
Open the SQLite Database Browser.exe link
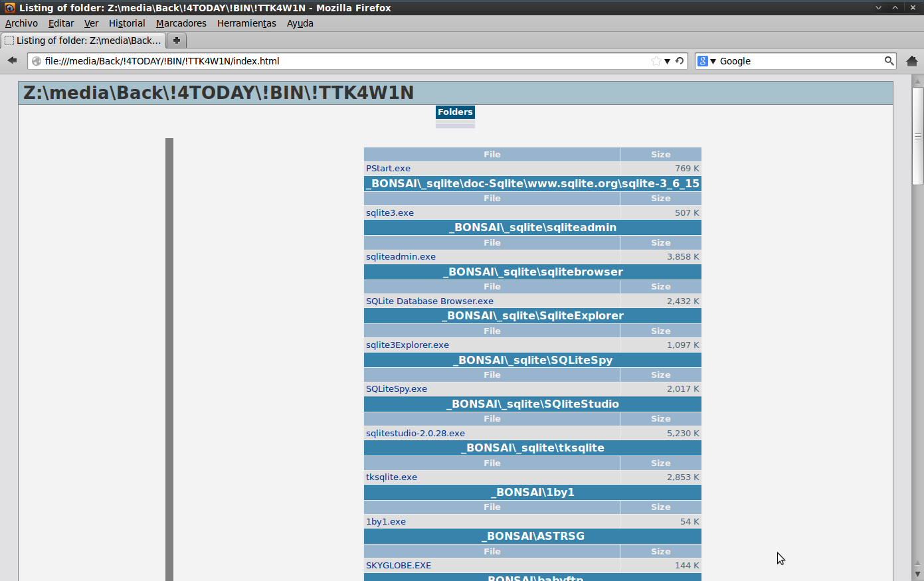(429, 301)
